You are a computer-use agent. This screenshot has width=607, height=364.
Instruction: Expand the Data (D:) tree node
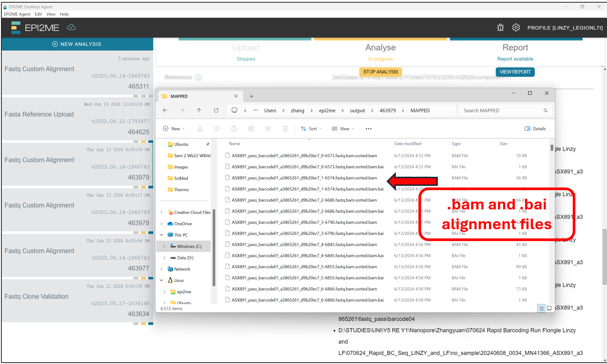pyautogui.click(x=164, y=258)
